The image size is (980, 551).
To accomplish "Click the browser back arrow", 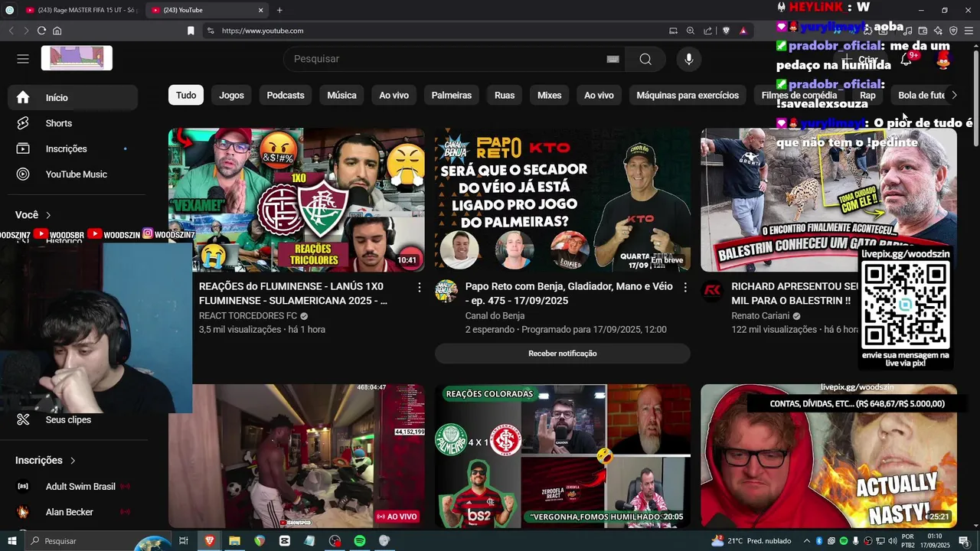I will [11, 31].
